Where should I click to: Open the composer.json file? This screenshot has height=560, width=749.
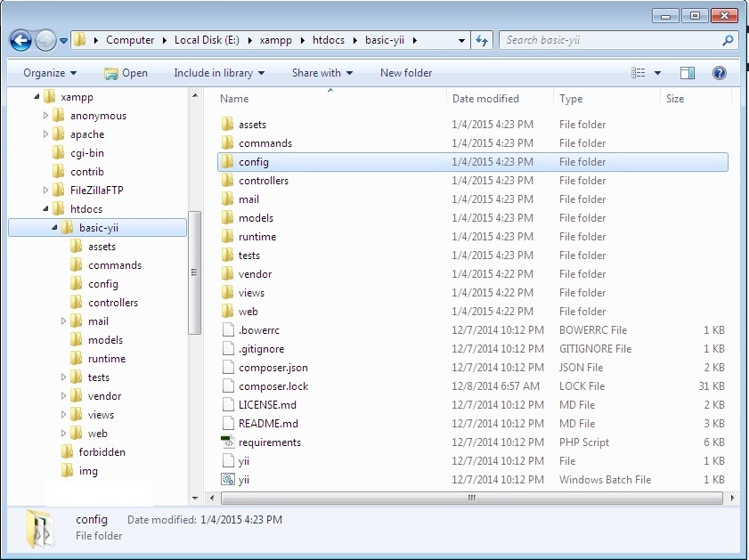tap(272, 367)
